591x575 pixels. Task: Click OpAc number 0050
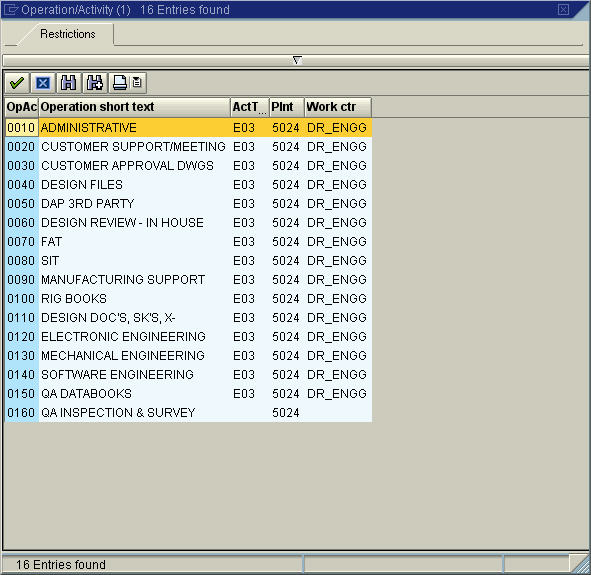click(x=21, y=204)
